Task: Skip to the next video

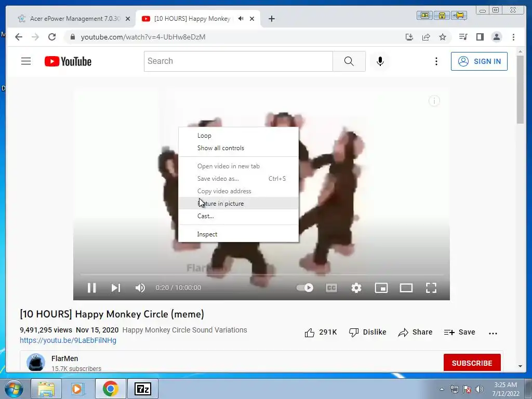Action: tap(116, 288)
